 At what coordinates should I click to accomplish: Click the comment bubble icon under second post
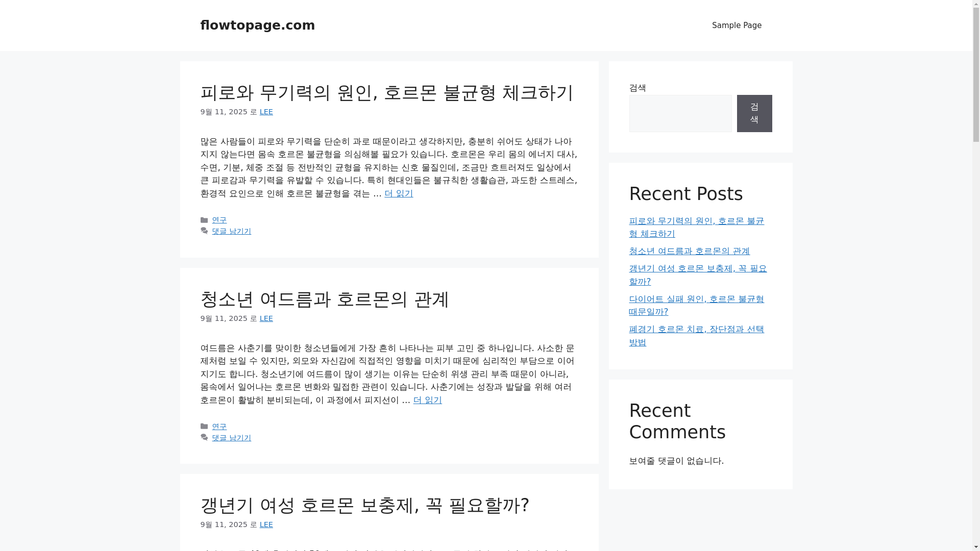point(204,438)
